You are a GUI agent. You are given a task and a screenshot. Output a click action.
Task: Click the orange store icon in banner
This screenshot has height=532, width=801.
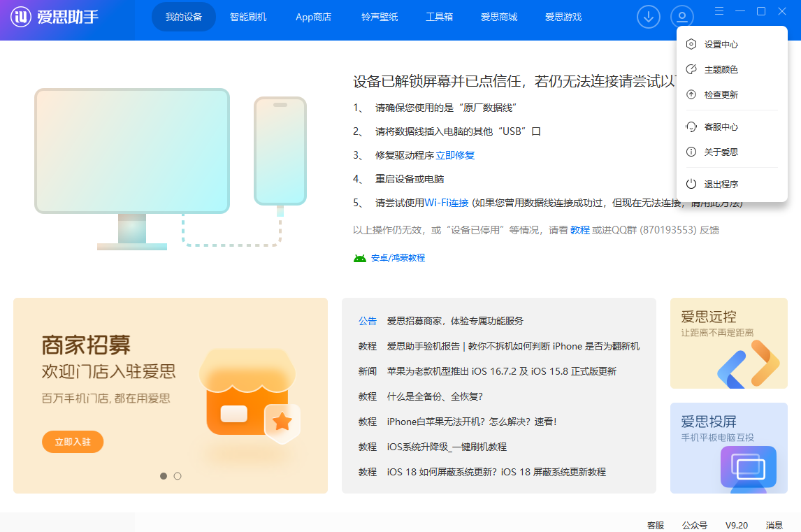250,396
